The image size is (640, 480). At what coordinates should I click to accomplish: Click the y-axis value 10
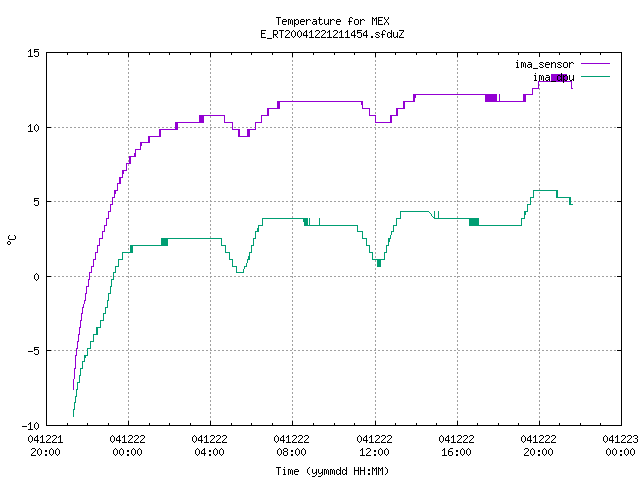coord(33,128)
